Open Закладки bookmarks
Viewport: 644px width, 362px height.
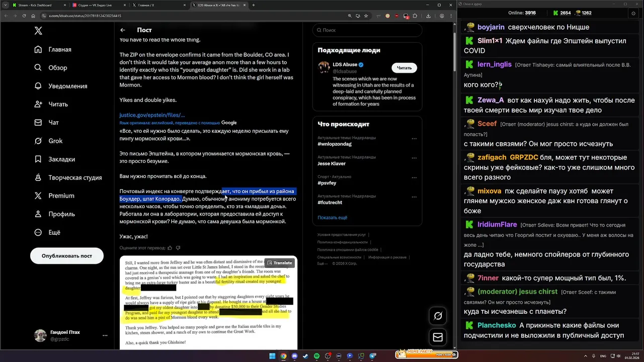tap(54, 159)
